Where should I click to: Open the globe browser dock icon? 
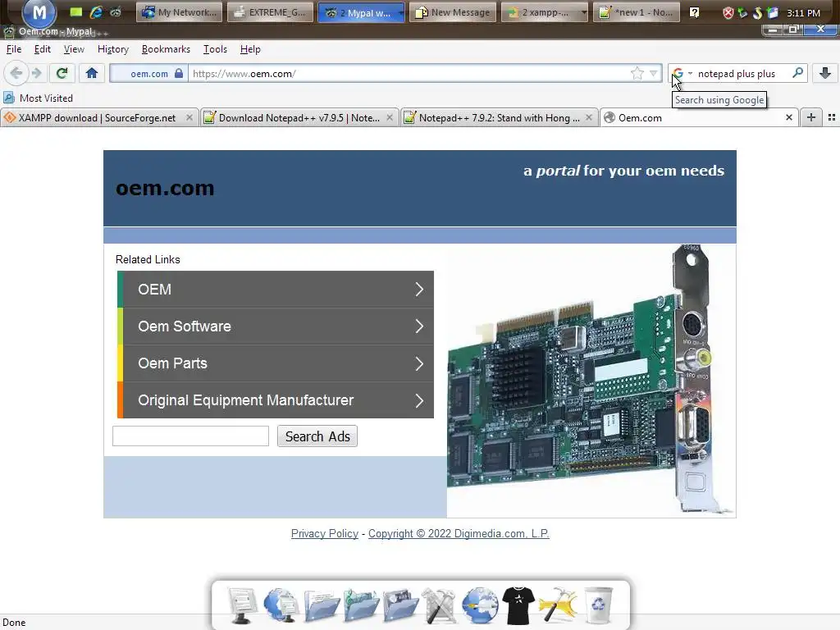479,605
